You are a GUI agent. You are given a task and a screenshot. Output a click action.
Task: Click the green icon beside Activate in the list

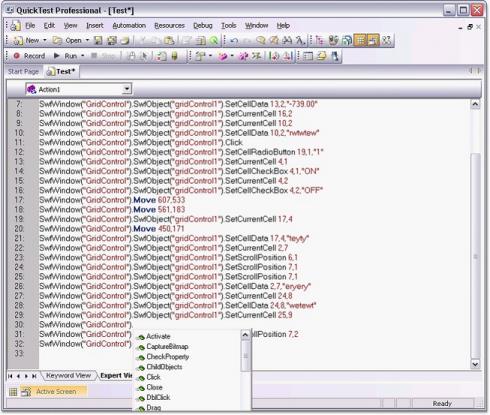[x=141, y=337]
